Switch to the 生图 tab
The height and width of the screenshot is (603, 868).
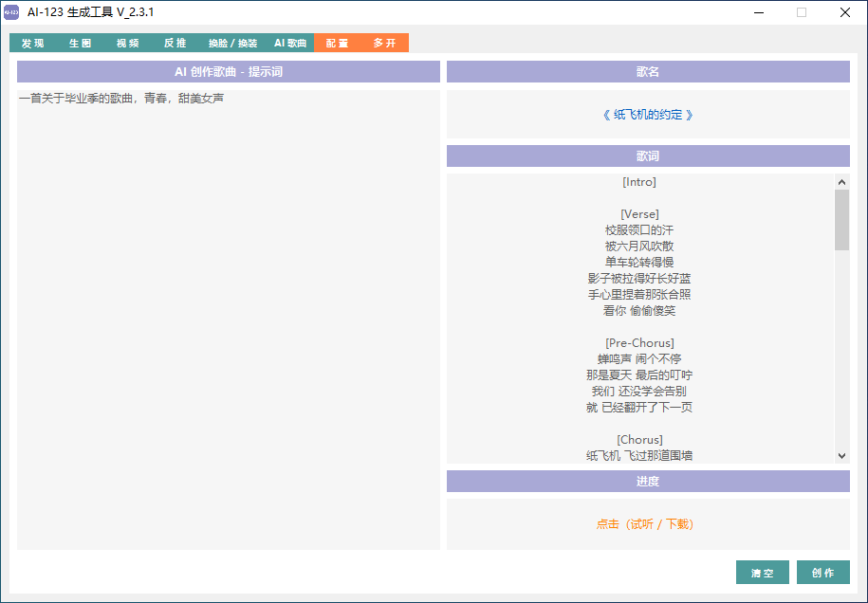click(80, 44)
